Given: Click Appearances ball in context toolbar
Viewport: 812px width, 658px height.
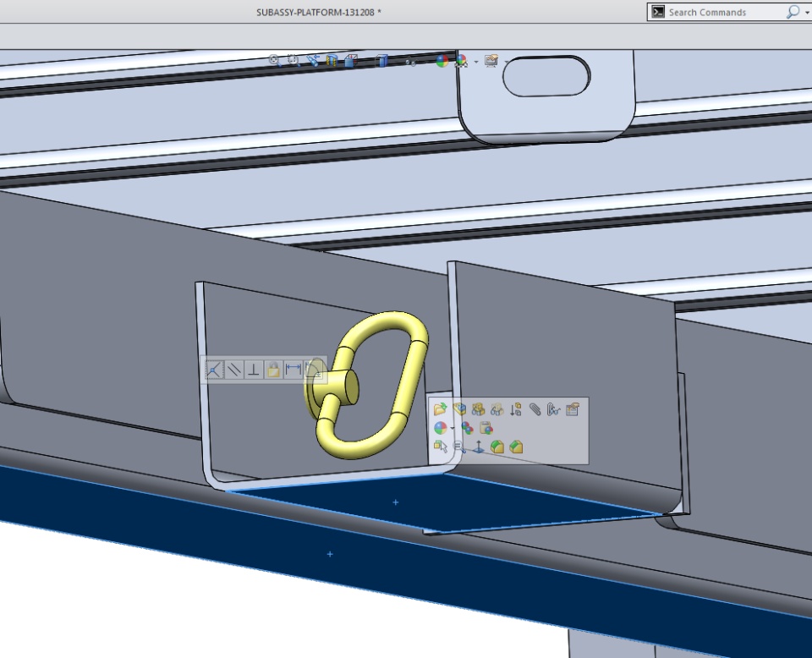Looking at the screenshot, I should pos(440,428).
